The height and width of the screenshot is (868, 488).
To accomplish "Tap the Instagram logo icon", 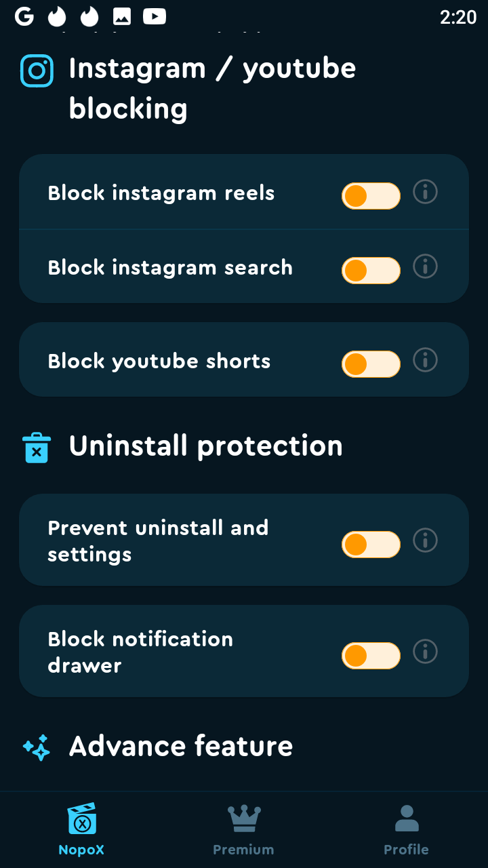I will pyautogui.click(x=37, y=71).
